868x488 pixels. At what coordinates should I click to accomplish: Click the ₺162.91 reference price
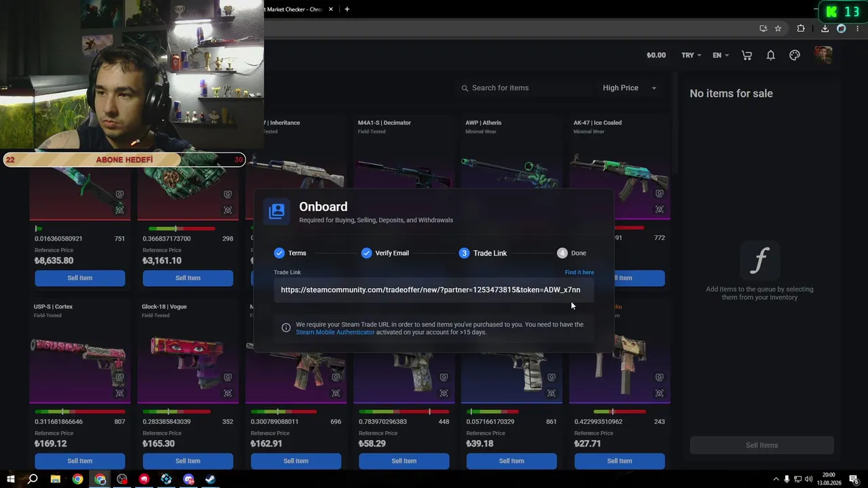click(267, 444)
